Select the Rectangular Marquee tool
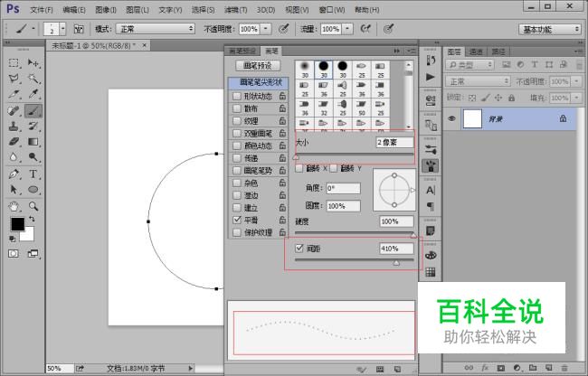 [14, 63]
